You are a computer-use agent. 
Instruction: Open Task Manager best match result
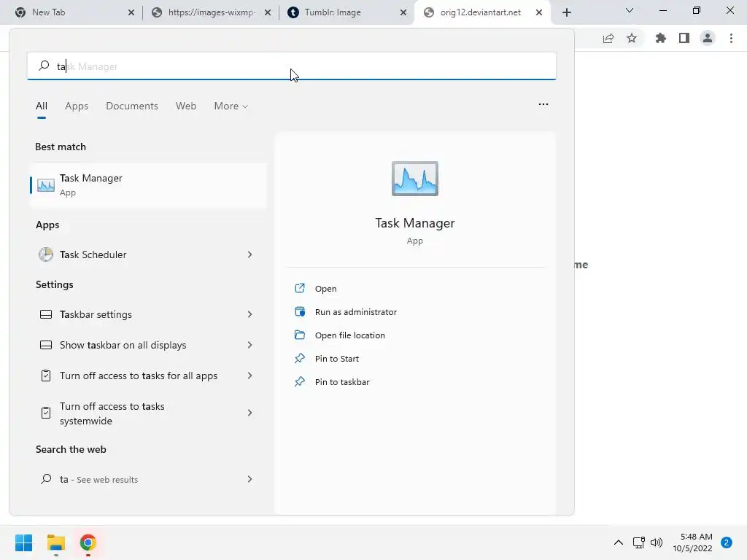[x=147, y=184]
